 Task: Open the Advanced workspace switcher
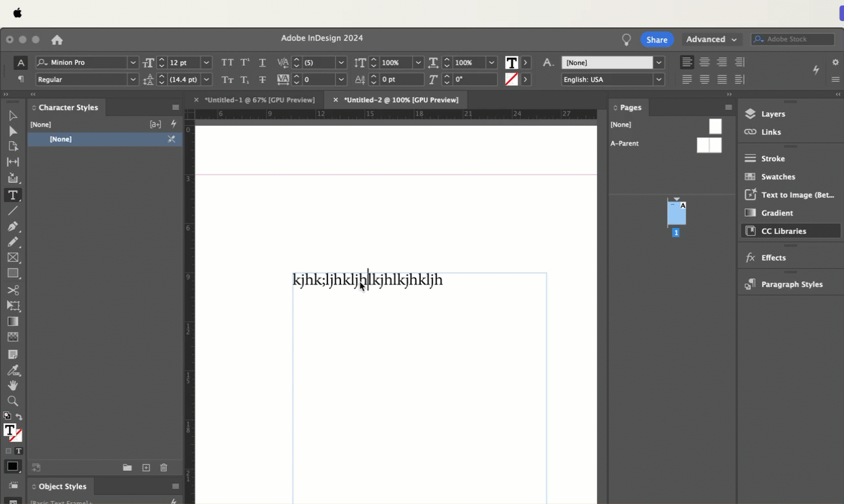[x=711, y=40]
